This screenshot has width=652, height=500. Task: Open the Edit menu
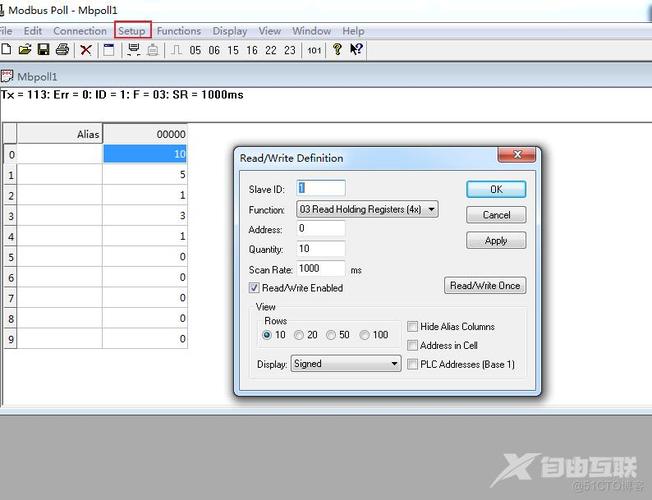click(33, 31)
